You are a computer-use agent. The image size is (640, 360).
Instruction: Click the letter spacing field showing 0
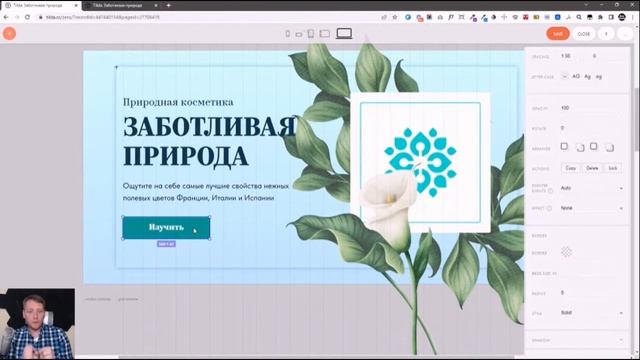pyautogui.click(x=606, y=56)
